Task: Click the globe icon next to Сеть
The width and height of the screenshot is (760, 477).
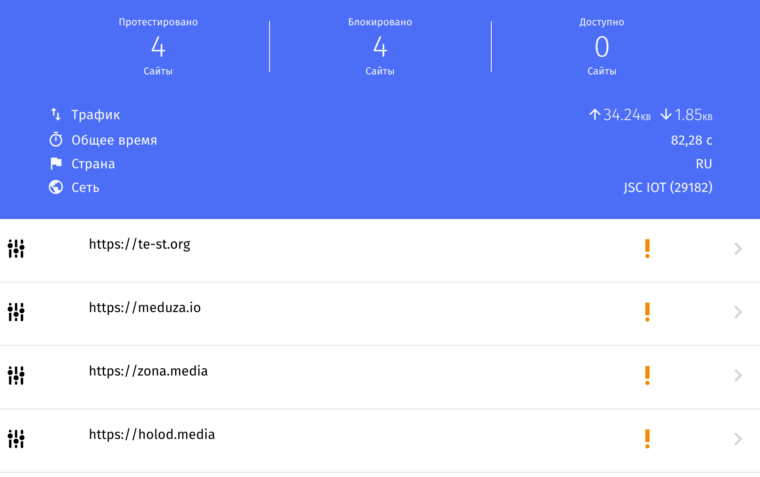Action: pos(56,187)
